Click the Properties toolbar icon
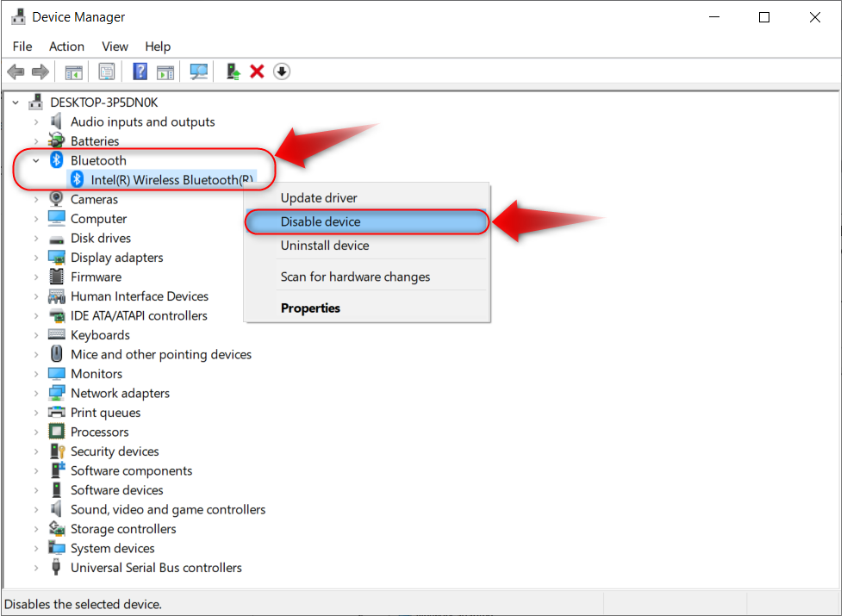847x616 pixels. click(x=107, y=72)
